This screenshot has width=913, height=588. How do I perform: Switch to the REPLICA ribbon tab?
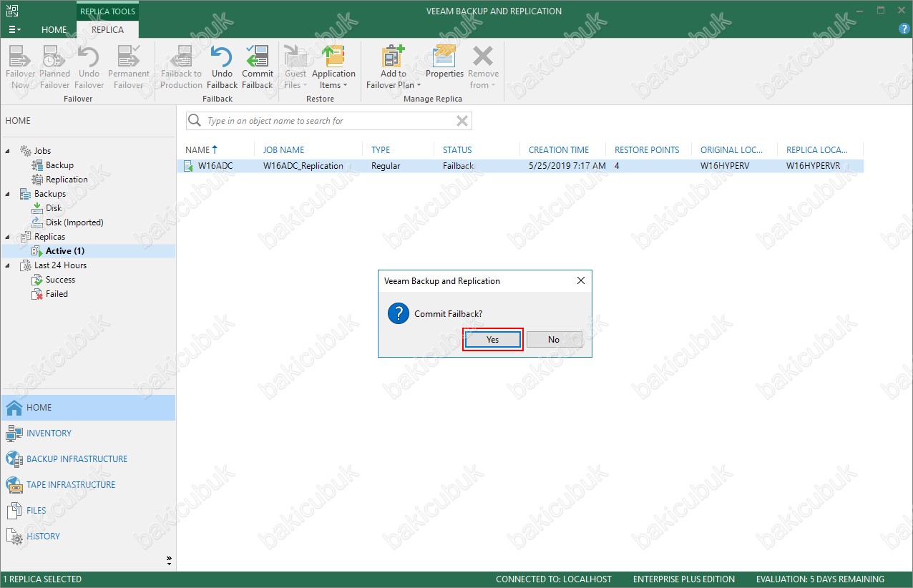[x=107, y=29]
